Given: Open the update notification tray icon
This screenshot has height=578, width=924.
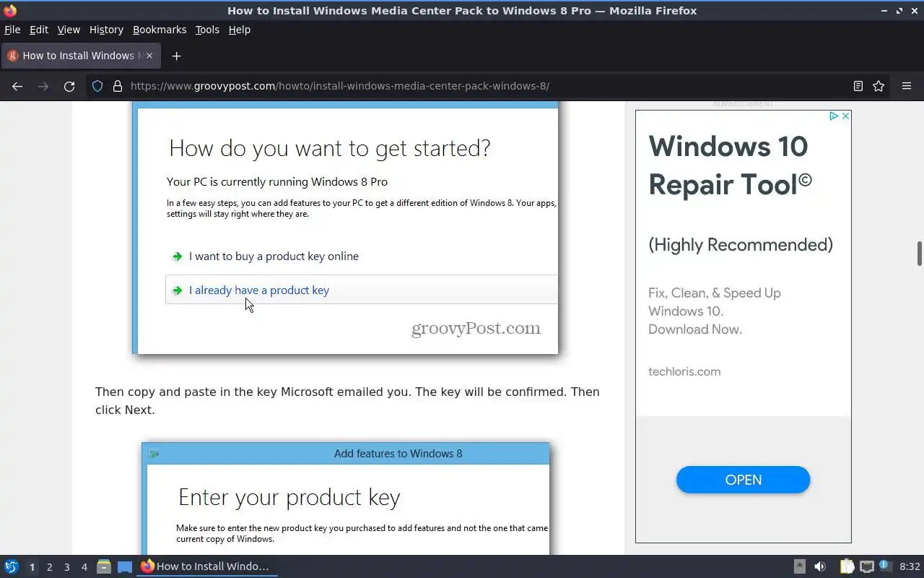Looking at the screenshot, I should pyautogui.click(x=886, y=566).
